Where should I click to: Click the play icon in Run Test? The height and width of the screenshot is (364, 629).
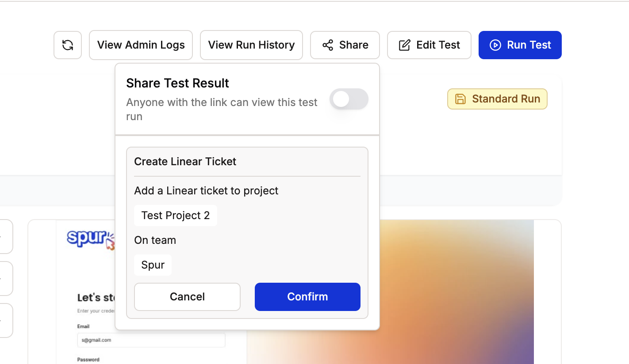click(x=495, y=45)
